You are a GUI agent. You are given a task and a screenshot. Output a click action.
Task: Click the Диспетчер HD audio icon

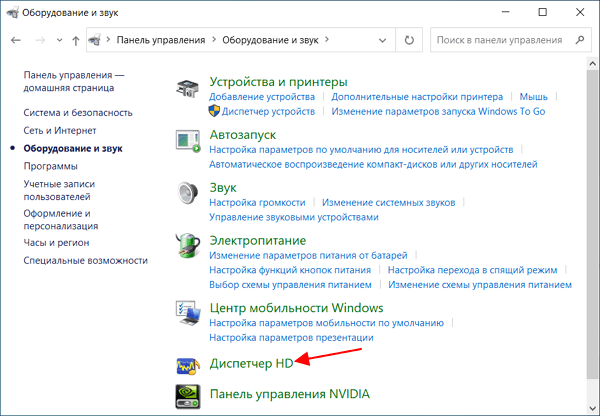(188, 366)
